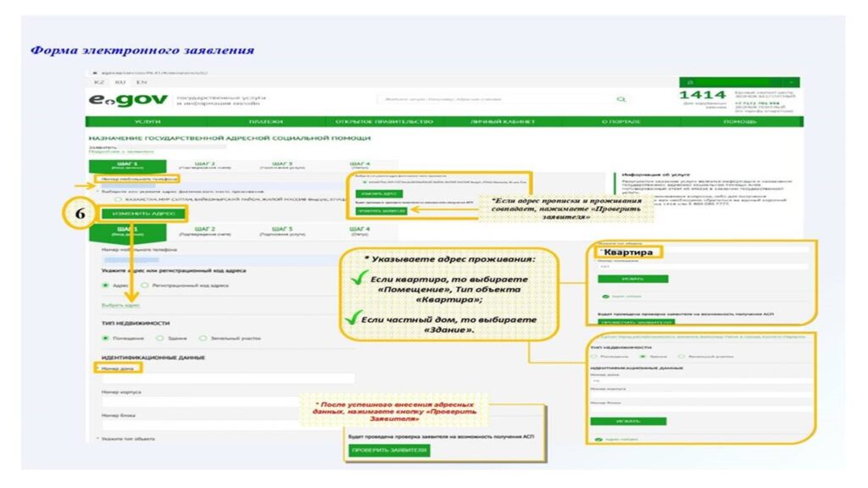Open the ПЛАТЕЖИ menu
Screen dimensions: 868x488
click(x=266, y=122)
